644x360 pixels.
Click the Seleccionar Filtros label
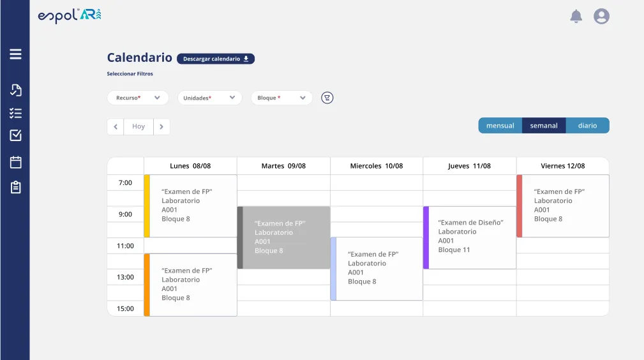pos(130,73)
